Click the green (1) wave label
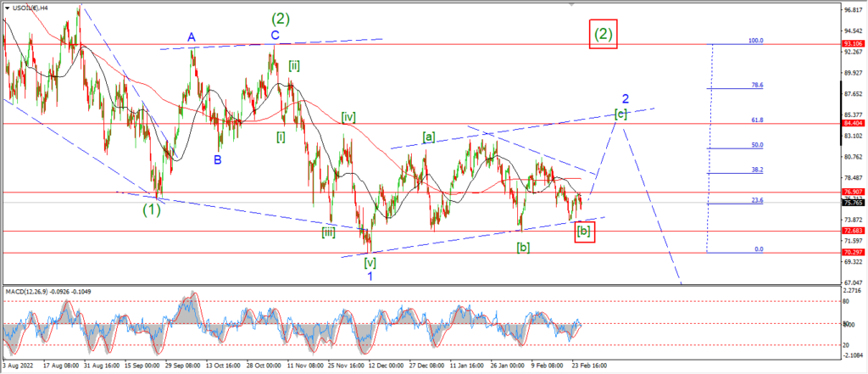 [x=152, y=210]
